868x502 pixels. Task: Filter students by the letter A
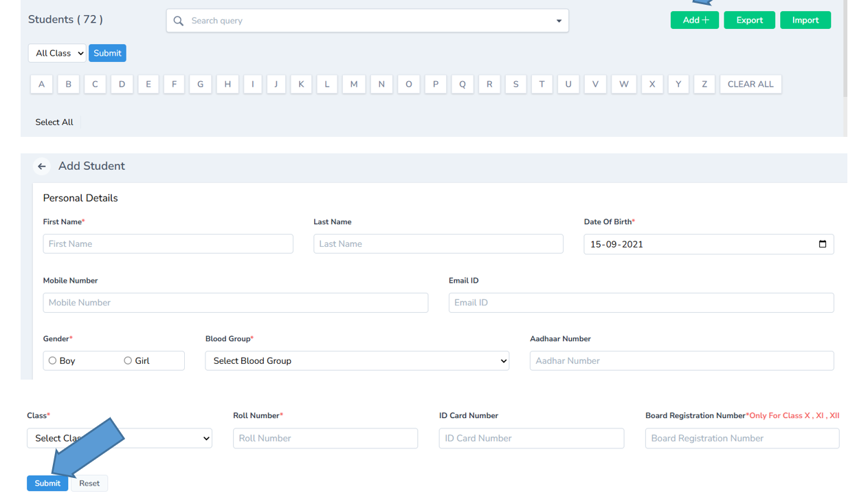(41, 83)
